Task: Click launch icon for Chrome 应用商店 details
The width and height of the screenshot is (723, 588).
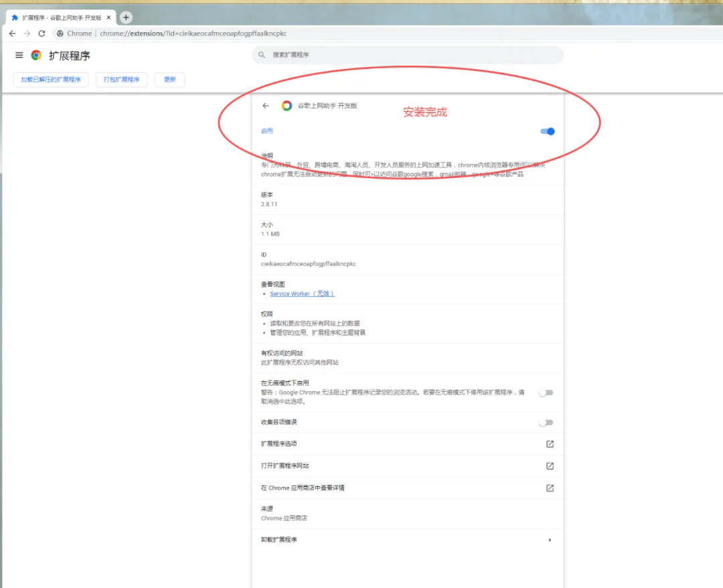Action: 550,488
